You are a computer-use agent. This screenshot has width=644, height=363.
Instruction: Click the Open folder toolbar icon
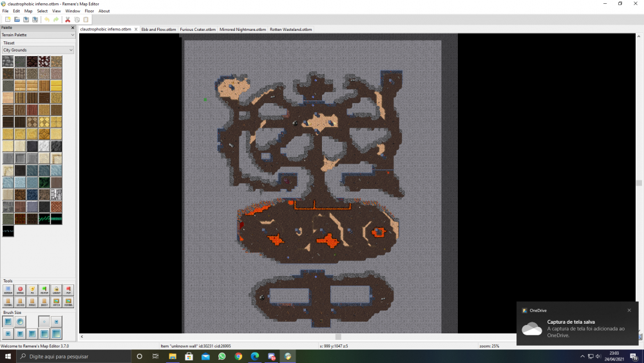(x=17, y=20)
